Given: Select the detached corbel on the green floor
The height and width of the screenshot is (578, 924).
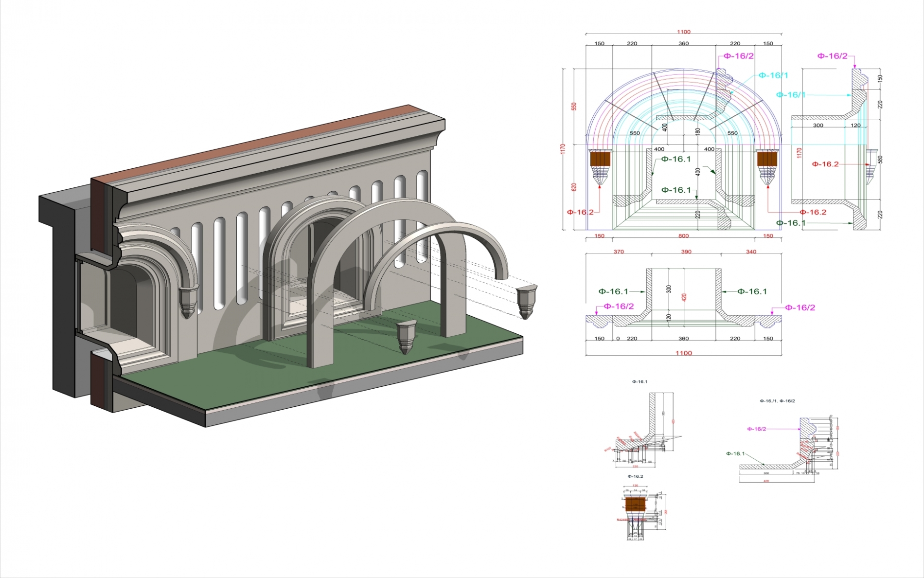Looking at the screenshot, I should (407, 336).
